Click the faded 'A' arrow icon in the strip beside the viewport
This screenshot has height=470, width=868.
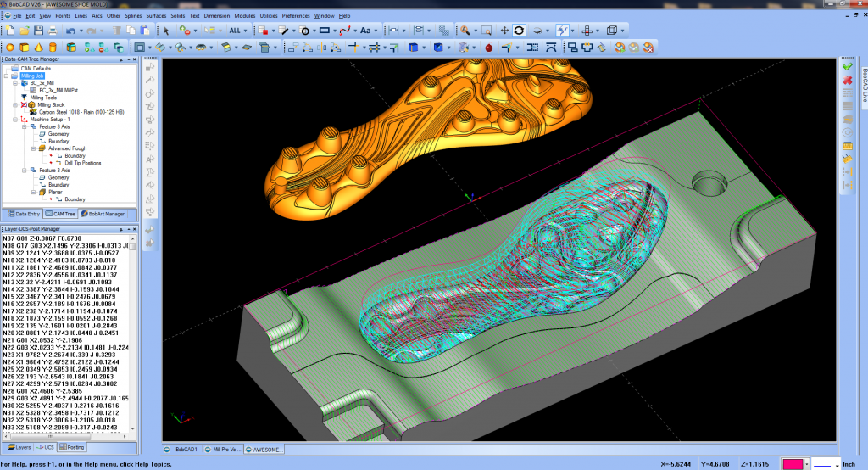149,159
